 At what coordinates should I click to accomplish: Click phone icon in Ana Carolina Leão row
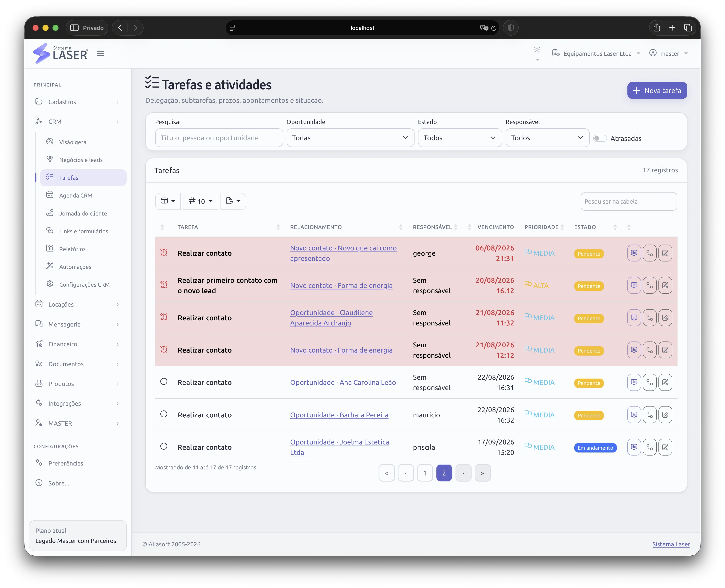[x=650, y=382]
